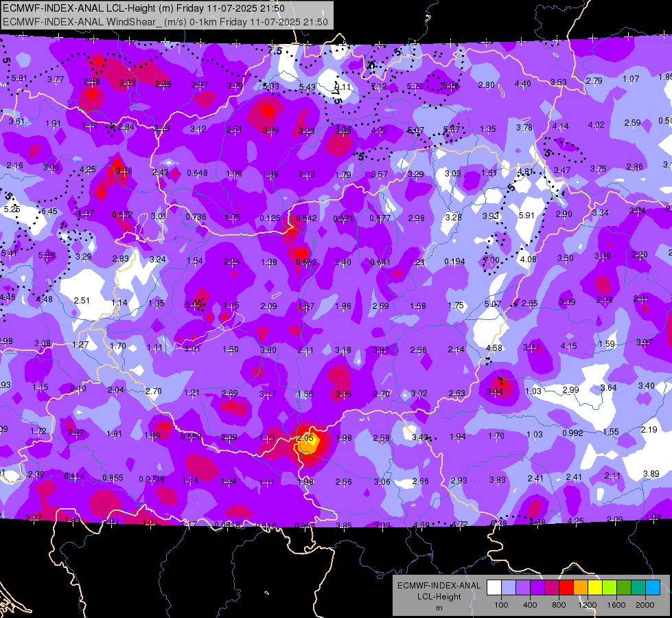This screenshot has width=672, height=618.
Task: Click the wind shear value 5.81
Action: click(19, 78)
